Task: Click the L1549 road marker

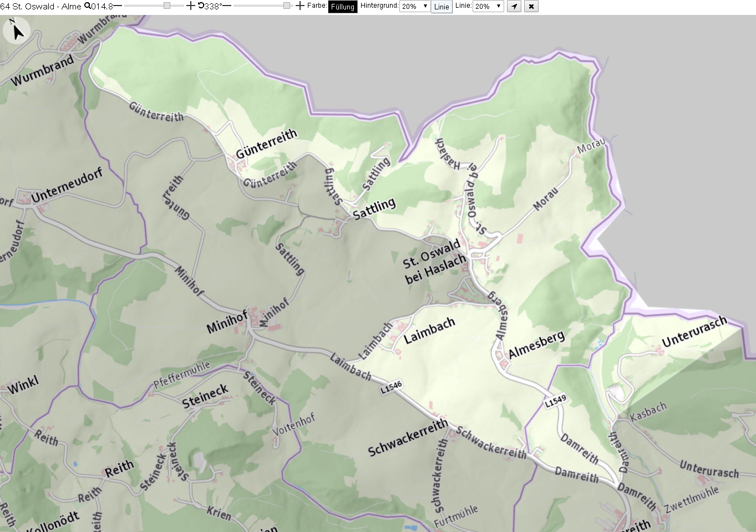Action: [555, 401]
